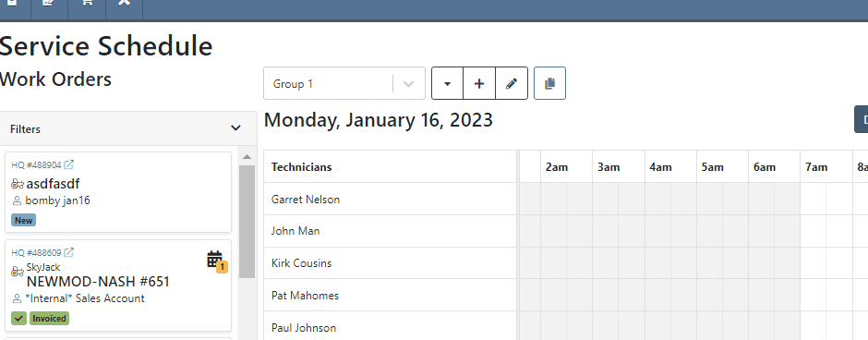Click the work orders list scrollbar thumb

coord(247,222)
